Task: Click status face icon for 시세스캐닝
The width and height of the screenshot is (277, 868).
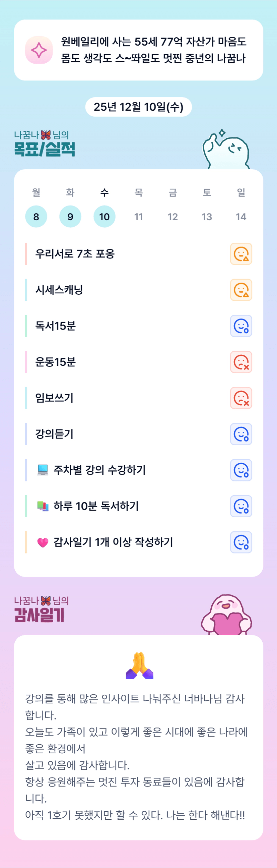Action: coord(241,290)
